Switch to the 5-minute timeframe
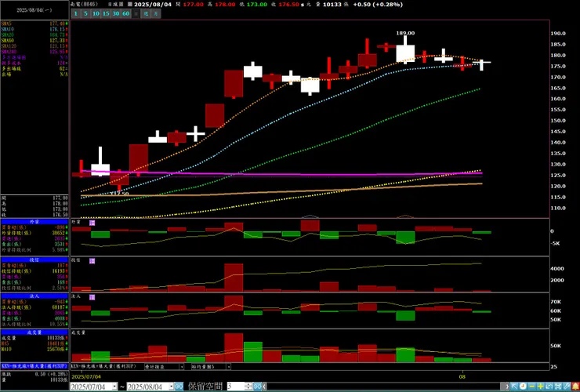Image resolution: width=580 pixels, height=392 pixels. (x=85, y=13)
